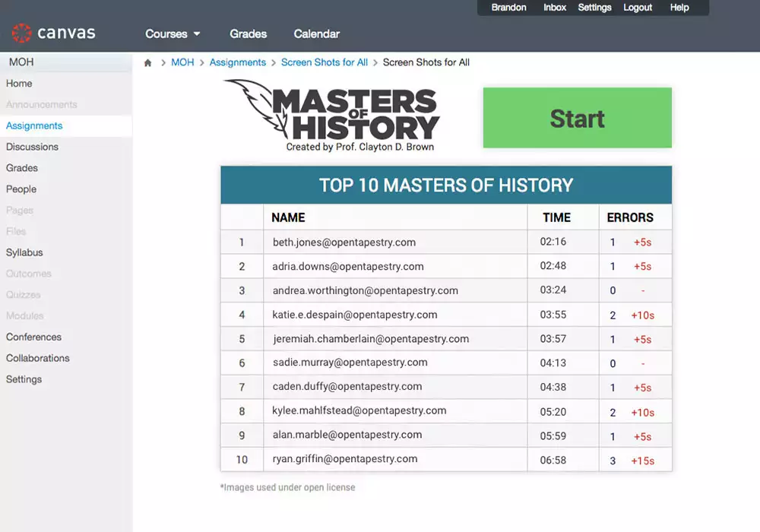Click alan.marble@opentapestry.com
Image resolution: width=760 pixels, height=532 pixels.
(347, 435)
